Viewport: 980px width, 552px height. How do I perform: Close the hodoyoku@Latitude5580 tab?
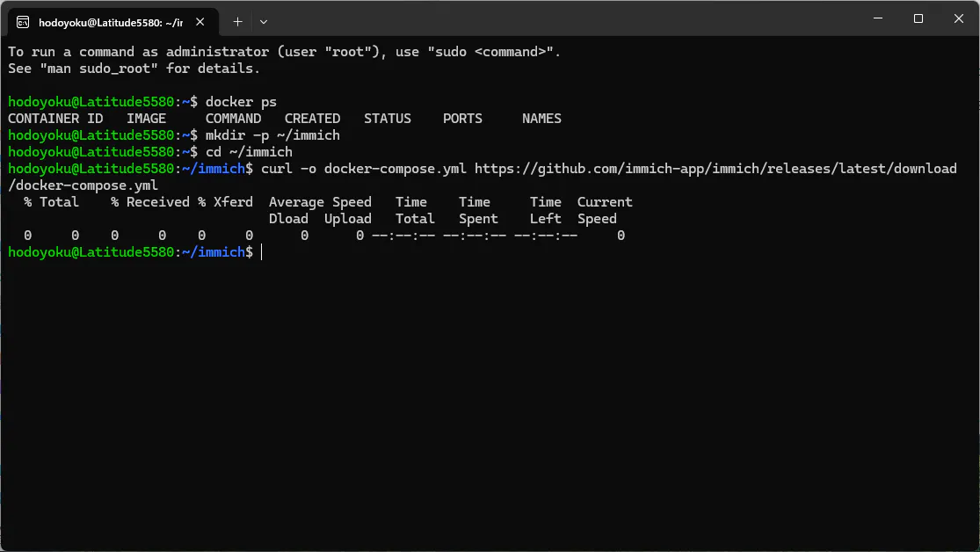tap(200, 22)
